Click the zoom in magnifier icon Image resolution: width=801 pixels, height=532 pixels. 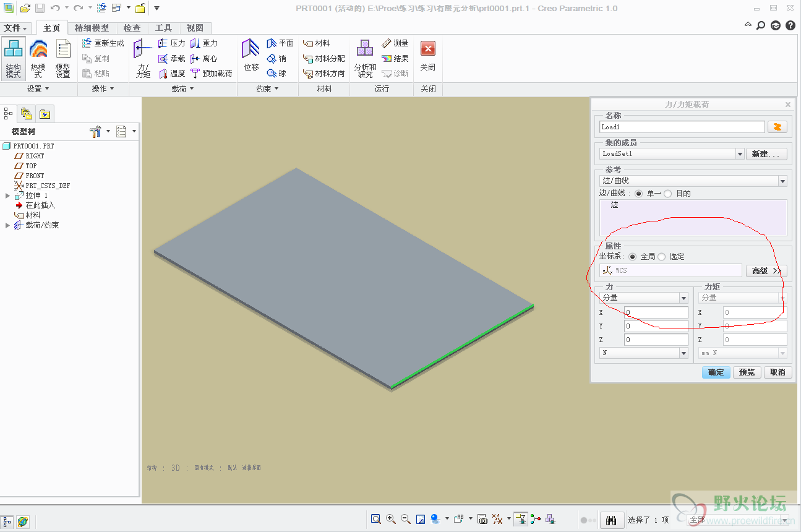391,519
